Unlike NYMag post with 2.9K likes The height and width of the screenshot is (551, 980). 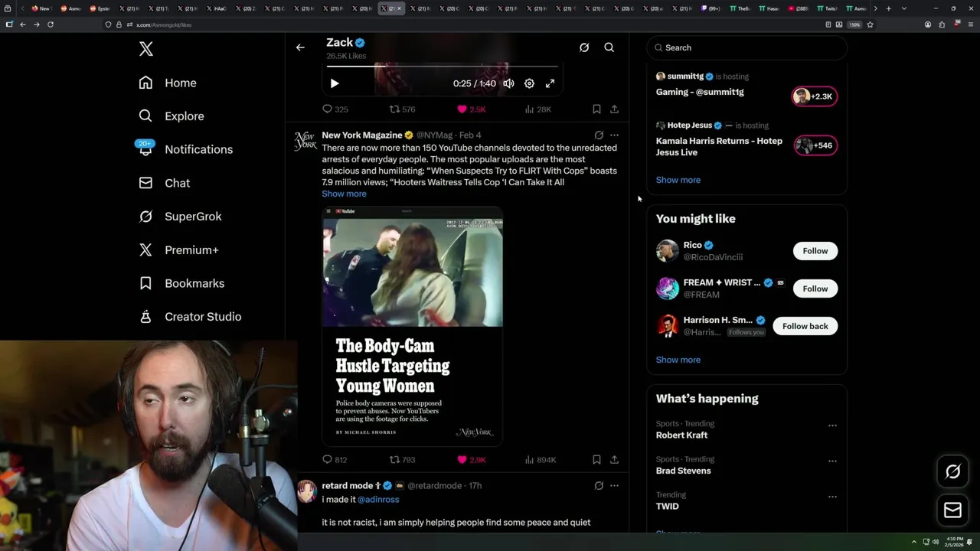click(x=471, y=460)
